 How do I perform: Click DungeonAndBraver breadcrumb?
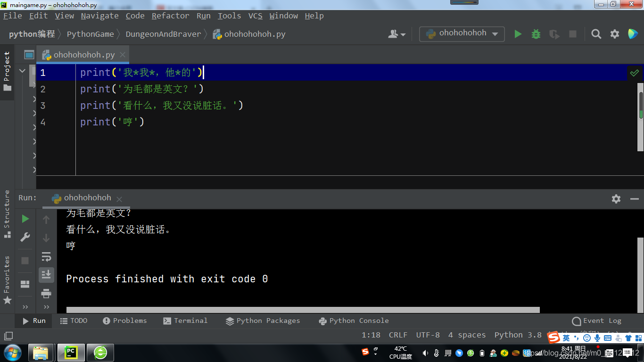click(163, 34)
